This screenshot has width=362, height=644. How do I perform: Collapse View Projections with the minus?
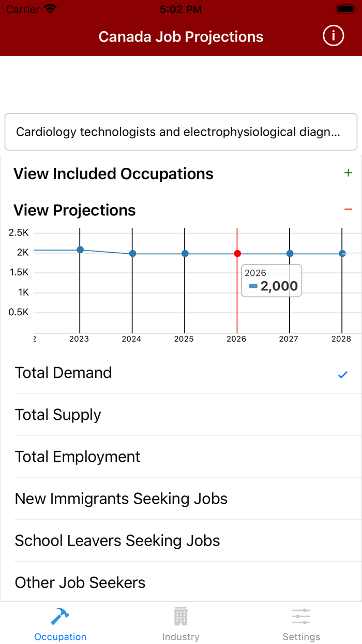pos(349,208)
